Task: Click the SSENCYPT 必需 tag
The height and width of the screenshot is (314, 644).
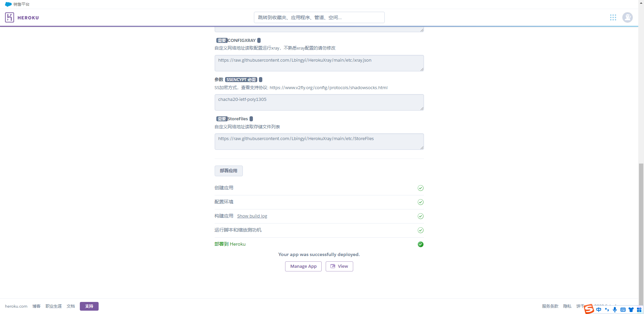Action: click(x=241, y=80)
